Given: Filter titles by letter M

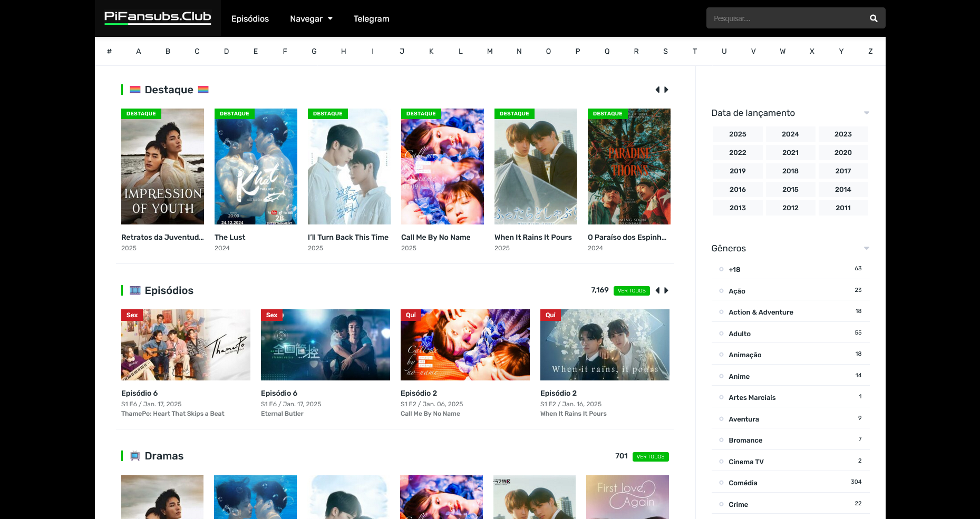Looking at the screenshot, I should pyautogui.click(x=490, y=52).
